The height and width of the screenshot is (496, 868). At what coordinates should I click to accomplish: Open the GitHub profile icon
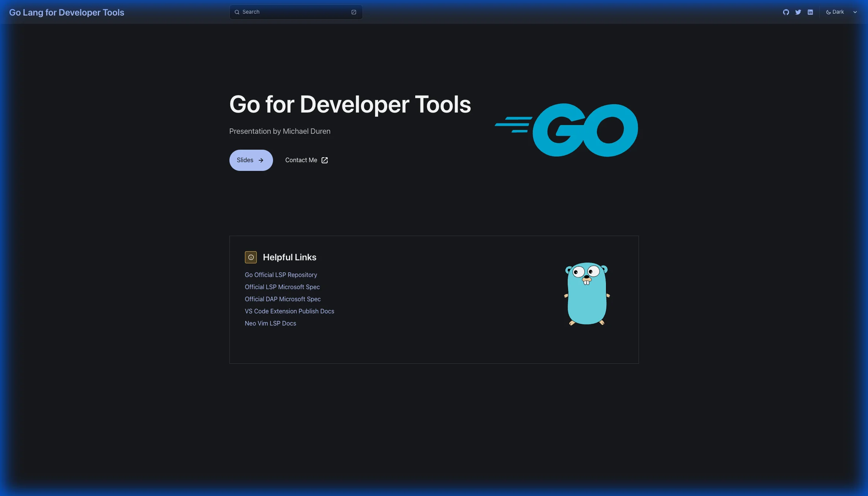786,12
